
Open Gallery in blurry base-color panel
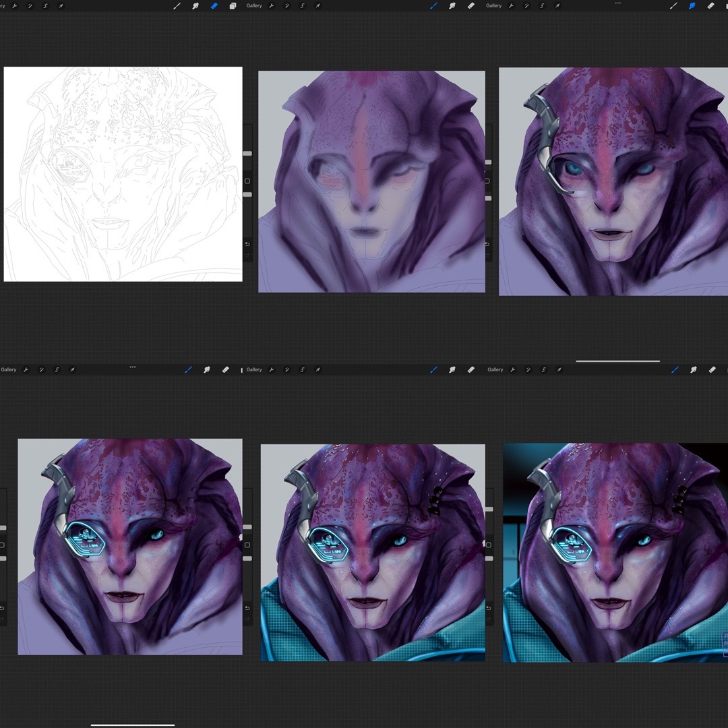[254, 5]
